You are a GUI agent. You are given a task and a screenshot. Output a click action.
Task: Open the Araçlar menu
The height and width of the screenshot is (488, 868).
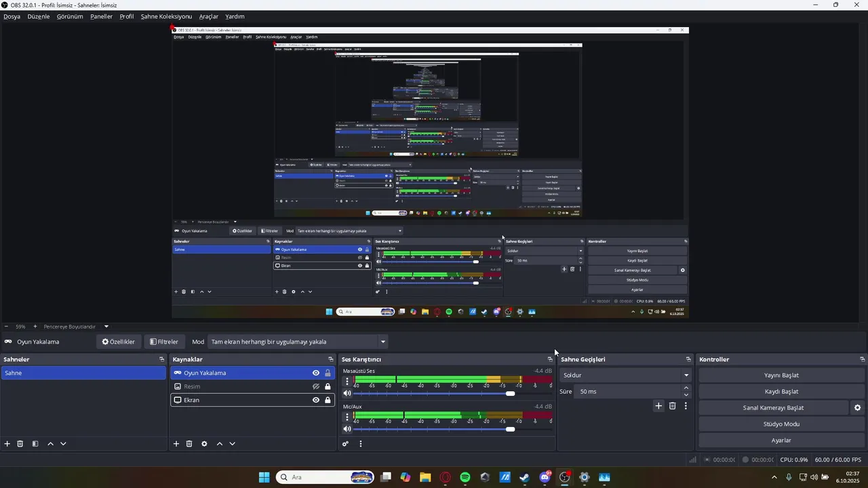coord(209,16)
